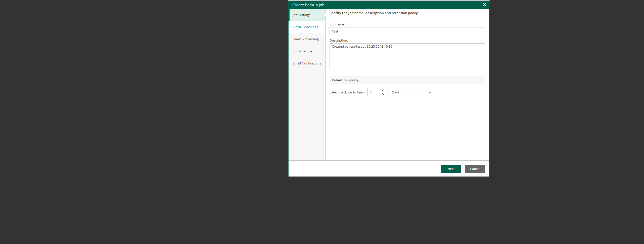Viewport: 644px width, 244px height.
Task: Decrease latest backups to keep value
Action: 383,94
